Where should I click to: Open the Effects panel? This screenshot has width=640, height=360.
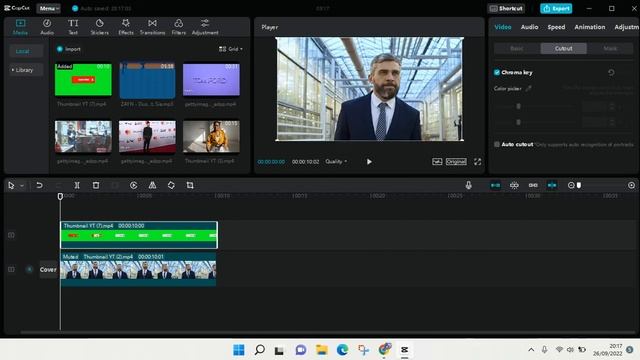coord(126,27)
